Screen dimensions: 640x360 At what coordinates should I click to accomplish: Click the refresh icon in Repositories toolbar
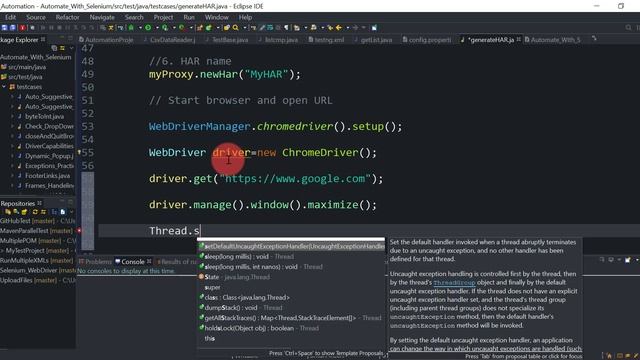pyautogui.click(x=35, y=212)
